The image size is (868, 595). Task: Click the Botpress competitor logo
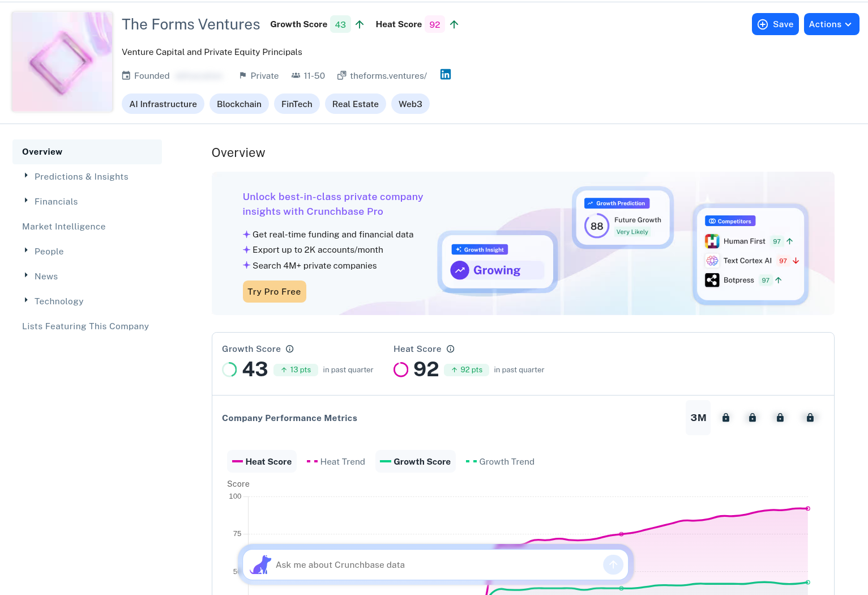tap(712, 280)
